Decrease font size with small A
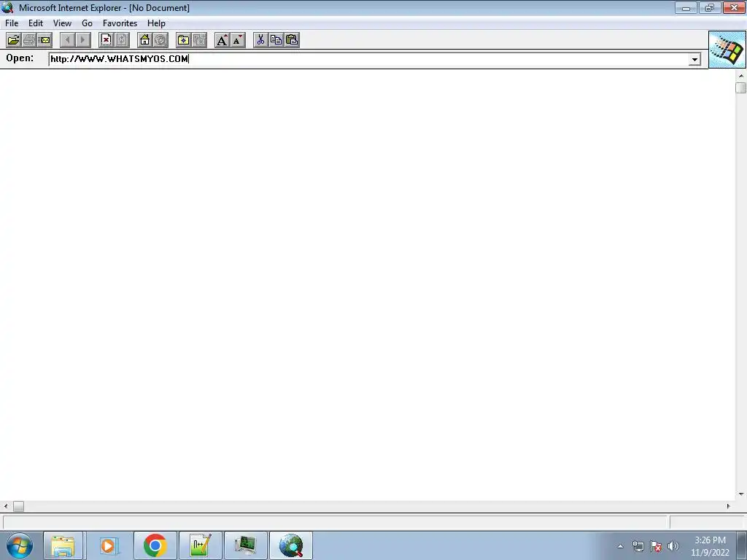The height and width of the screenshot is (560, 747). coord(238,40)
